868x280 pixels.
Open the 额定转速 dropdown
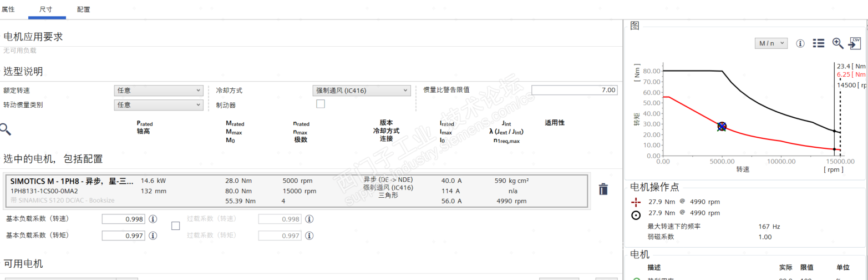coord(159,90)
